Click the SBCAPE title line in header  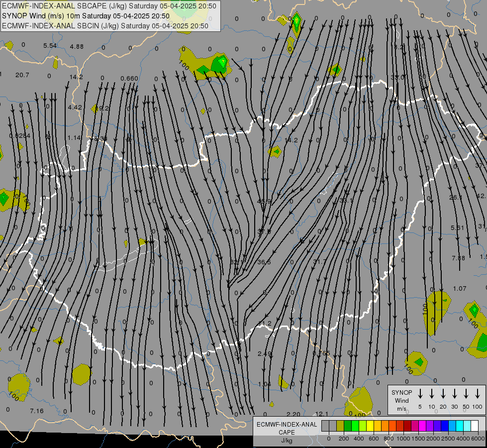click(109, 6)
